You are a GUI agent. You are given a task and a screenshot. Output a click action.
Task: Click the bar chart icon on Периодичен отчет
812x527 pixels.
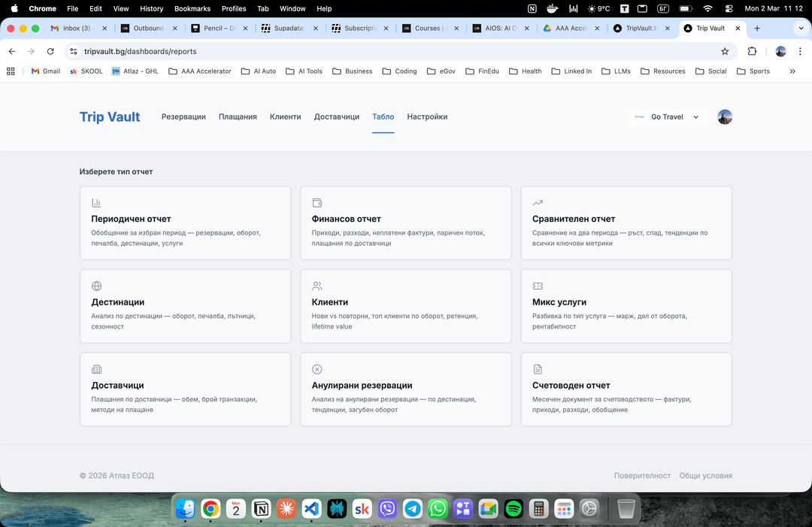96,203
